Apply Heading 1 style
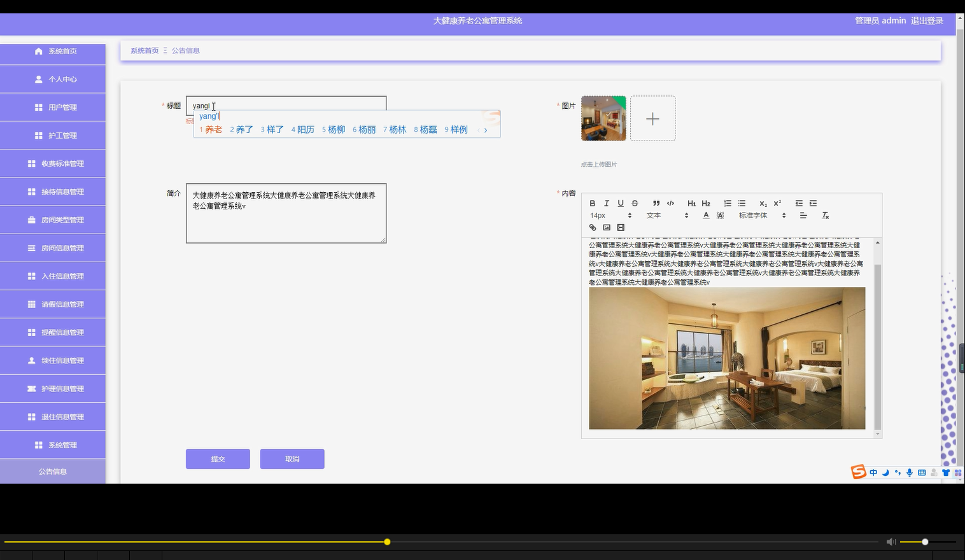 (691, 204)
